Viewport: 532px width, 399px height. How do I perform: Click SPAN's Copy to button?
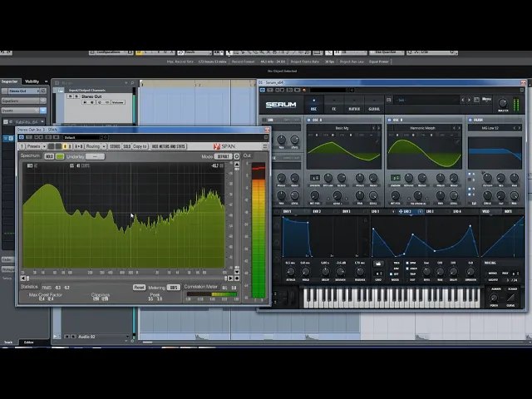tap(140, 146)
